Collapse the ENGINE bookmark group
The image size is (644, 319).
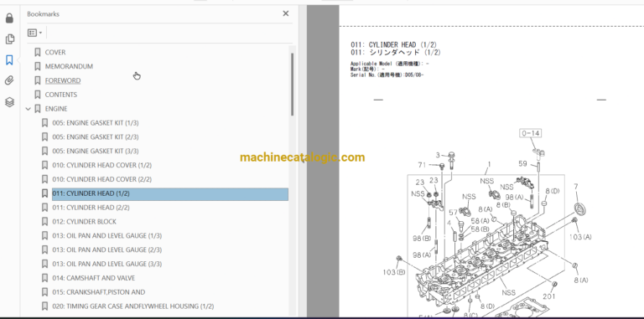[x=28, y=109]
